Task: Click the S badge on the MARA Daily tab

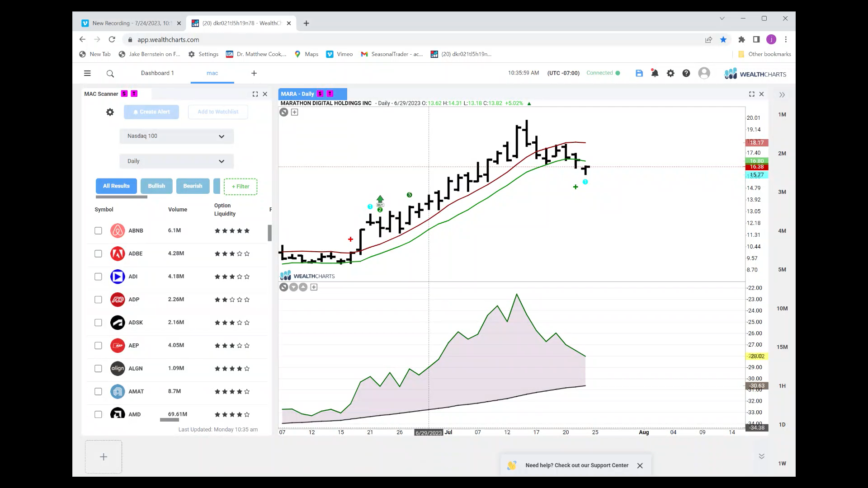Action: point(320,94)
